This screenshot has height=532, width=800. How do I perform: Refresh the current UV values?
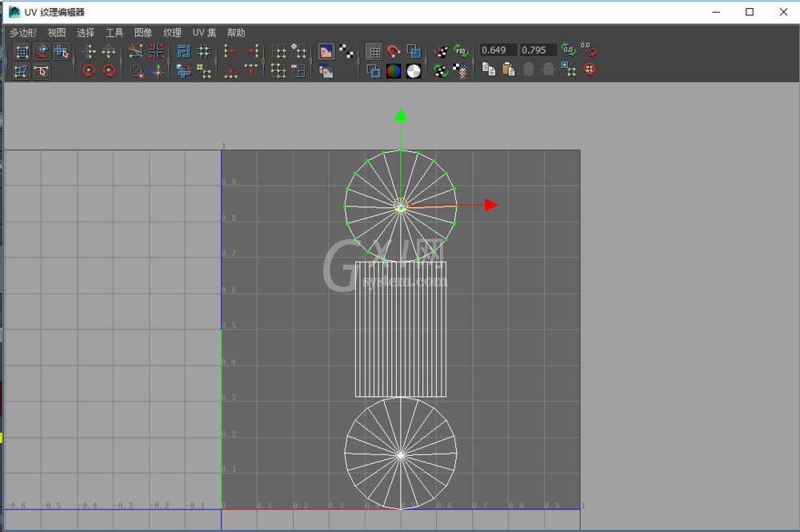pos(568,50)
